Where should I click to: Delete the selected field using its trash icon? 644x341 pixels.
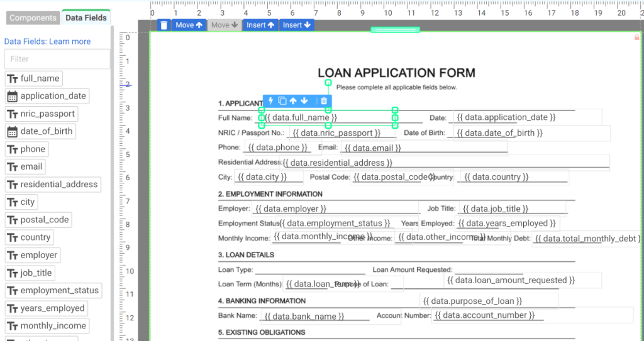(323, 101)
